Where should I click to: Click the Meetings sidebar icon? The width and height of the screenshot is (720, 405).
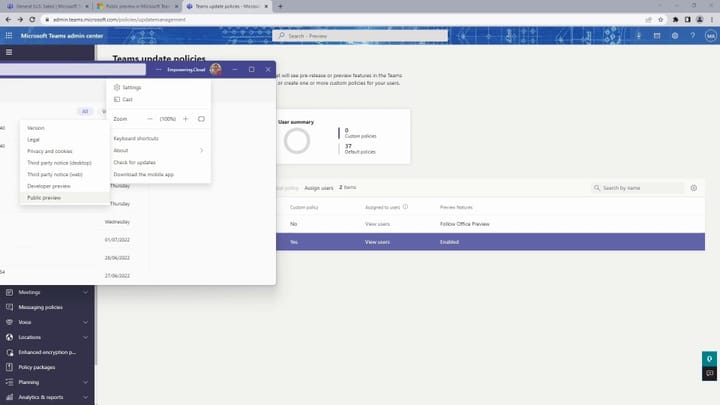click(9, 292)
